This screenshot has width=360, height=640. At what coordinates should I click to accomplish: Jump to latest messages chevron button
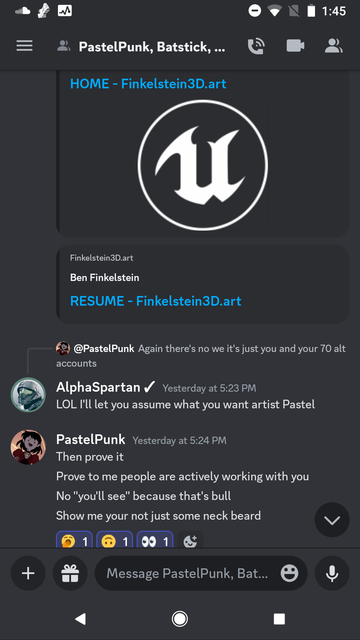(332, 520)
